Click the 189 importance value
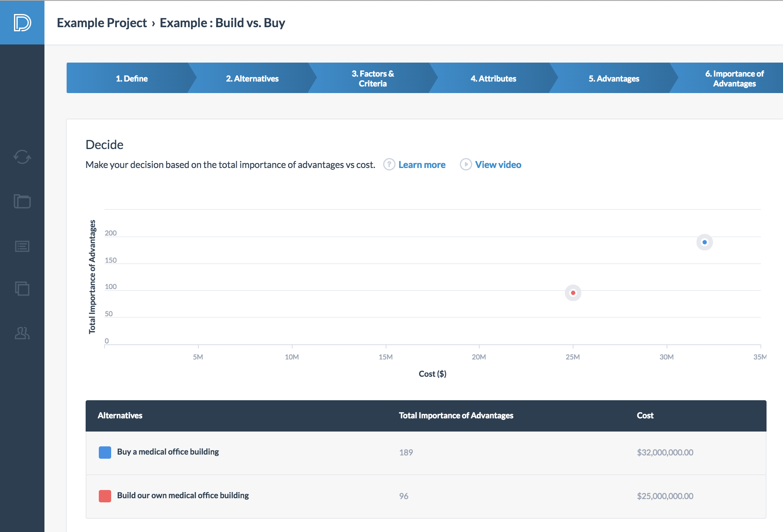The height and width of the screenshot is (532, 783). tap(406, 453)
